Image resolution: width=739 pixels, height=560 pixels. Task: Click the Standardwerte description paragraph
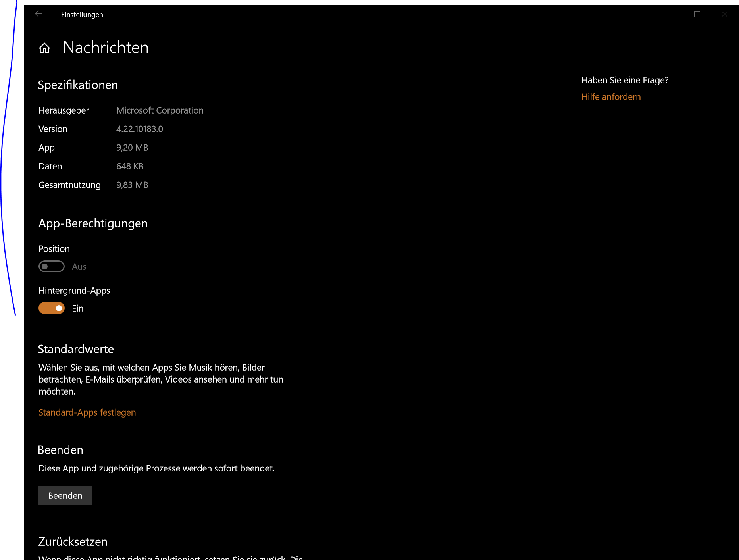point(161,379)
